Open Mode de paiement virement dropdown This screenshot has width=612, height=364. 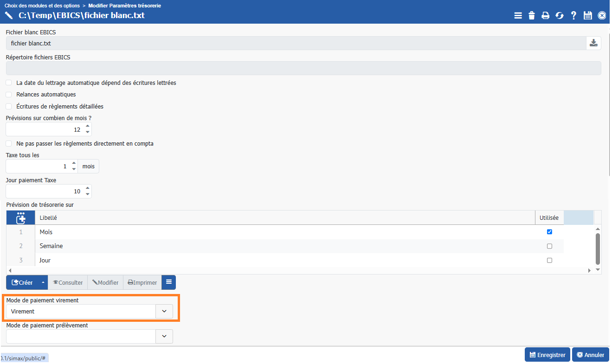(x=164, y=312)
